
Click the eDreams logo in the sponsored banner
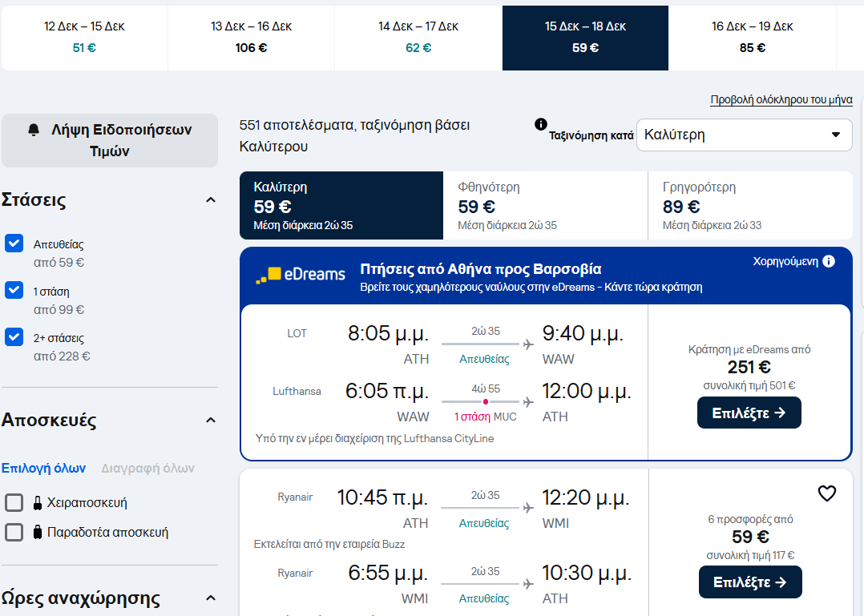click(x=301, y=275)
